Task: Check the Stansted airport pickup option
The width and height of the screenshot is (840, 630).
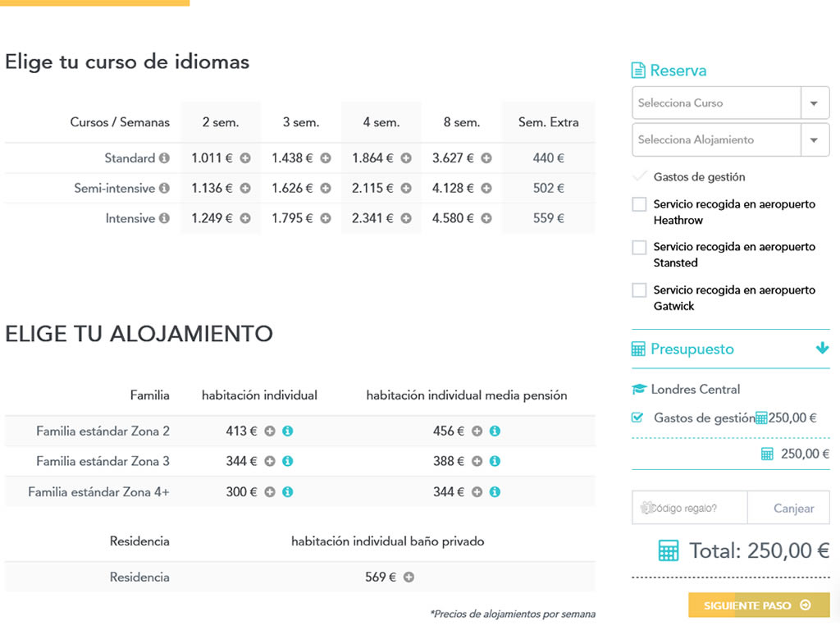Action: pos(639,247)
